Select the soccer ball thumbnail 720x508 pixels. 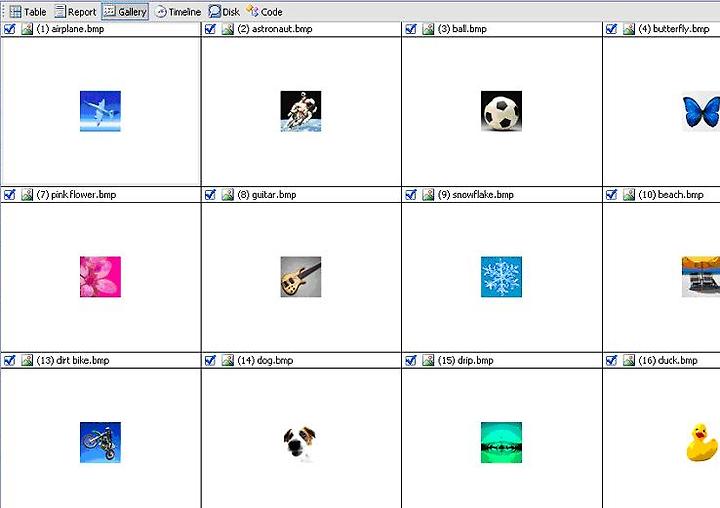click(x=501, y=111)
